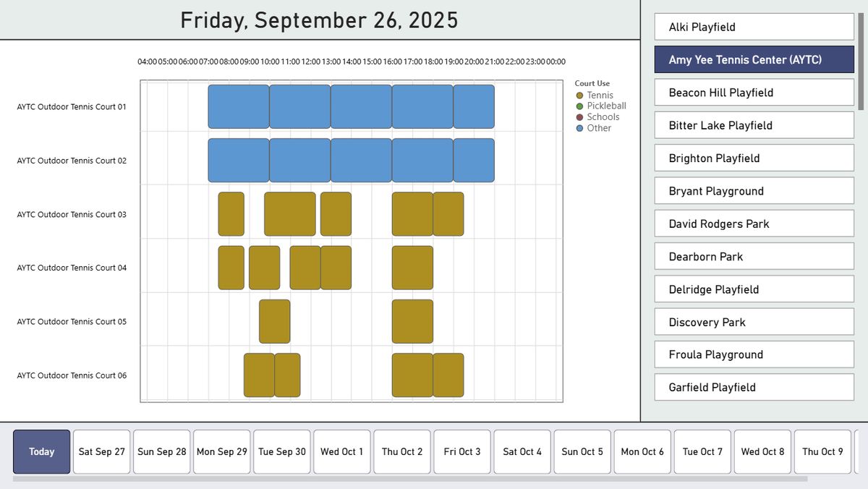Click the date strip horizontal scrollbar

click(x=409, y=479)
